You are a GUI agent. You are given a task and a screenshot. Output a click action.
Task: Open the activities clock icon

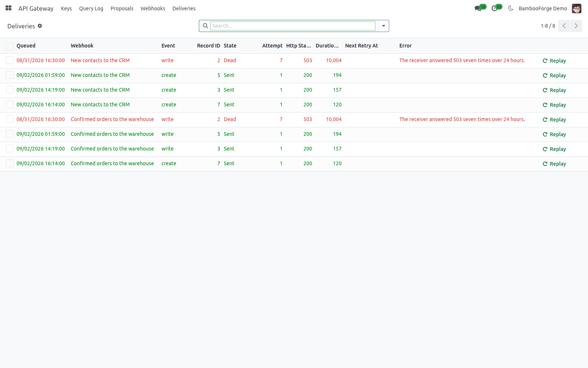coord(495,8)
